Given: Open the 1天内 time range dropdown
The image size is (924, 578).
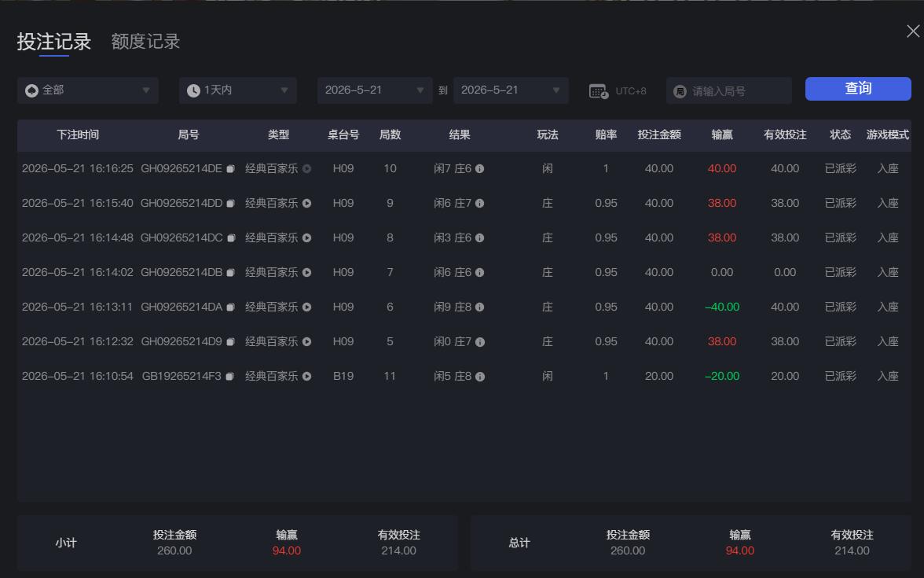Looking at the screenshot, I should pos(237,90).
